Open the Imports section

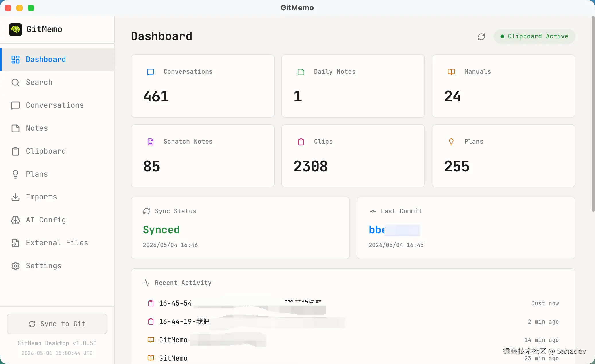tap(58, 197)
